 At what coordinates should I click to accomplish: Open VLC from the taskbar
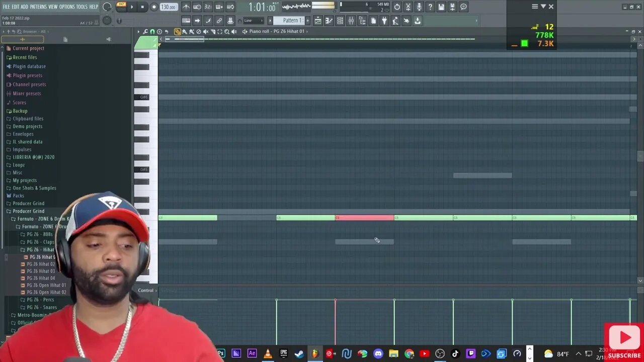tap(268, 353)
